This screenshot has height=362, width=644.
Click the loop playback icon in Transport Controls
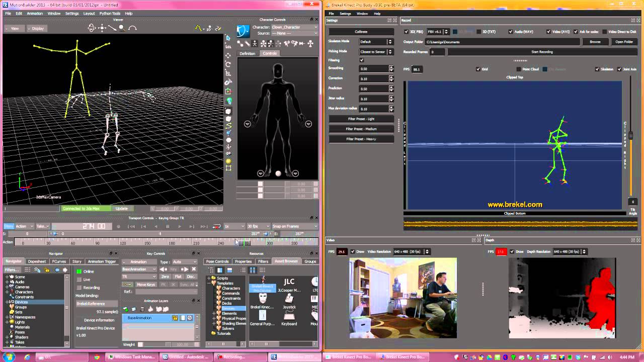pyautogui.click(x=216, y=226)
